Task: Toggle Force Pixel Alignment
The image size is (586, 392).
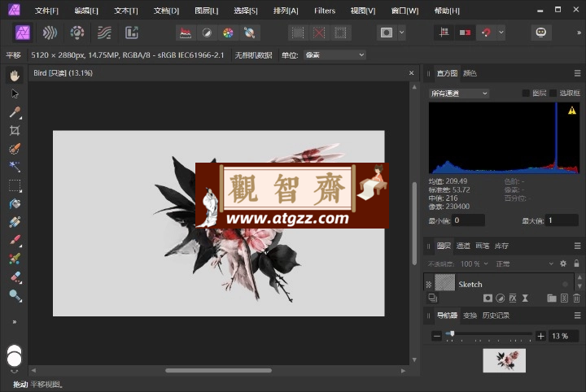Action: [x=444, y=33]
